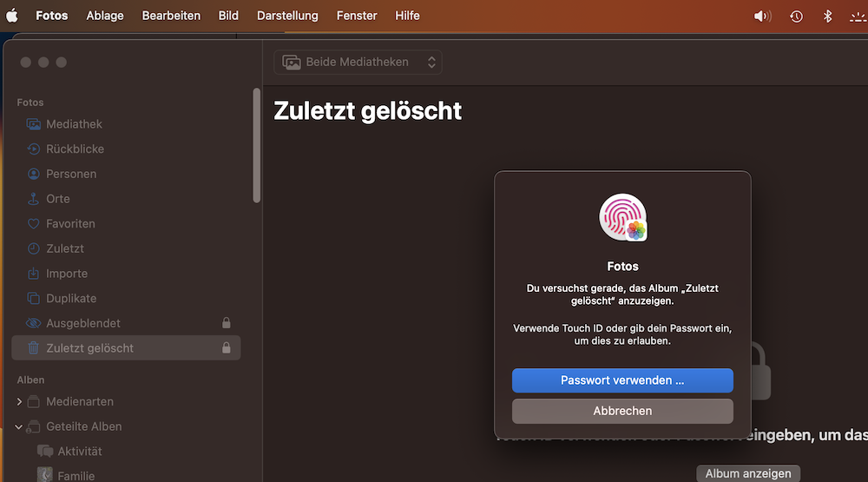
Task: Click the Favoriten heart icon
Action: [33, 224]
